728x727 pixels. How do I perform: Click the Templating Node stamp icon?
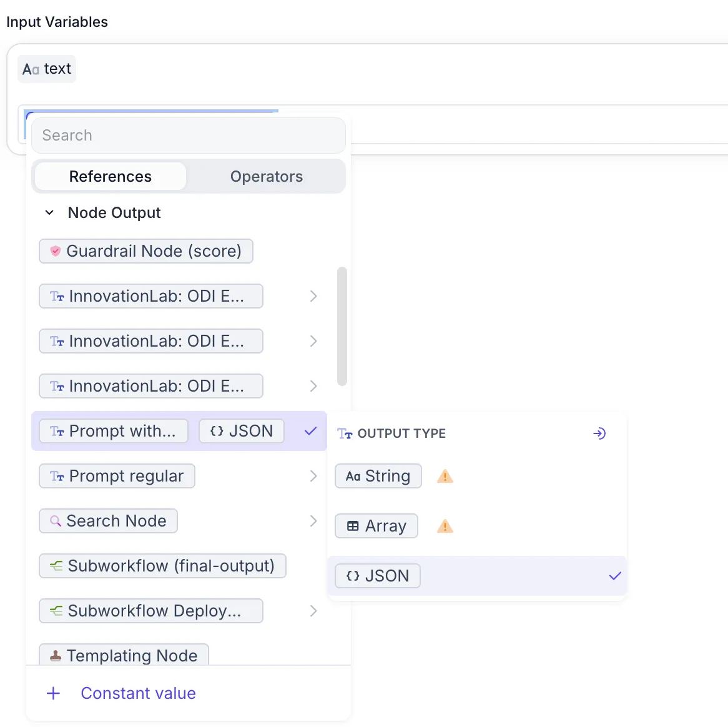55,656
